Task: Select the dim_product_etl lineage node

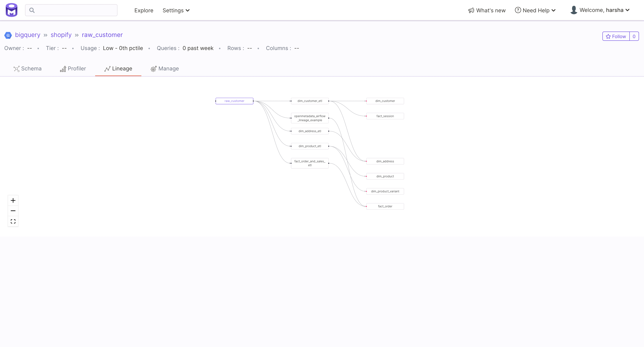Action: [310, 146]
